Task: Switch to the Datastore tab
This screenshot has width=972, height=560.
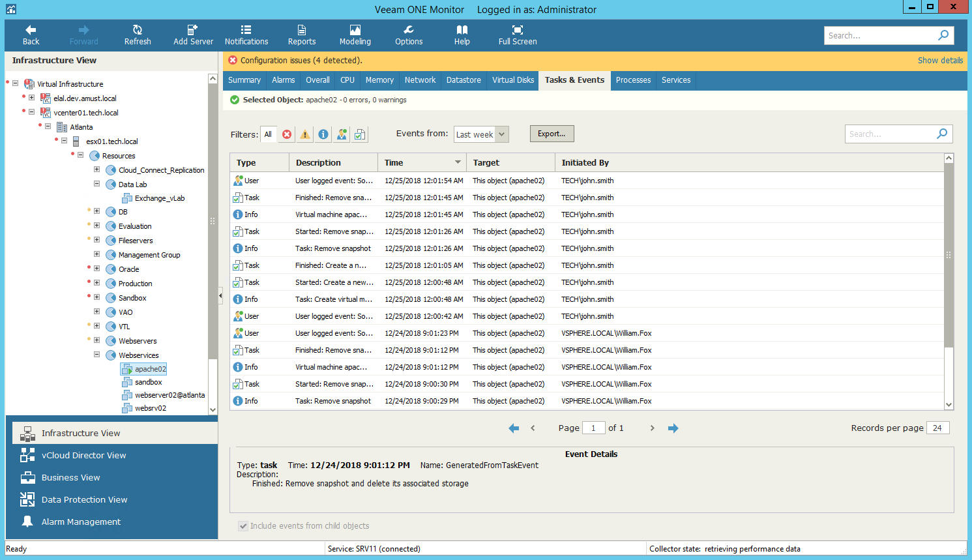Action: click(x=464, y=80)
